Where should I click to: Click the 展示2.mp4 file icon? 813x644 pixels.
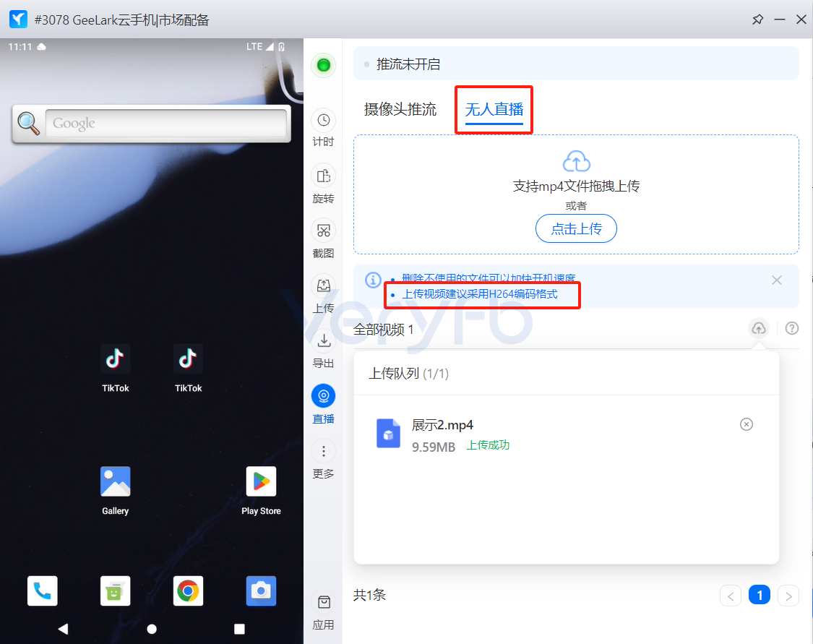point(388,433)
